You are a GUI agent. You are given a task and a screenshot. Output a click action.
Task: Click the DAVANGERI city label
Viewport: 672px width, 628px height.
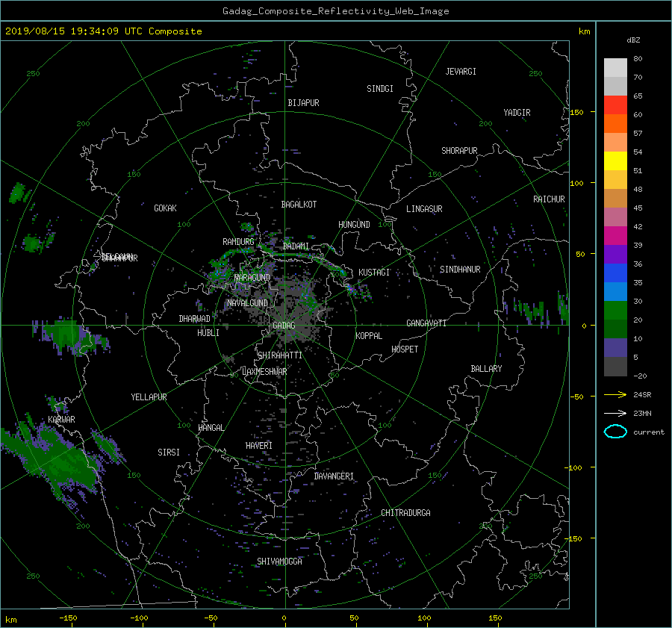coord(334,476)
